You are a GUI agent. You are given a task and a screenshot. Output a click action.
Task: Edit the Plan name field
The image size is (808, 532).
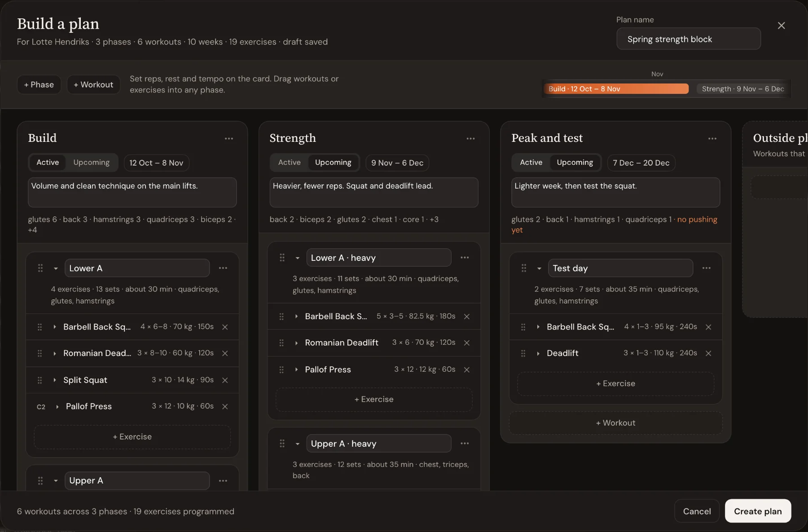click(689, 39)
